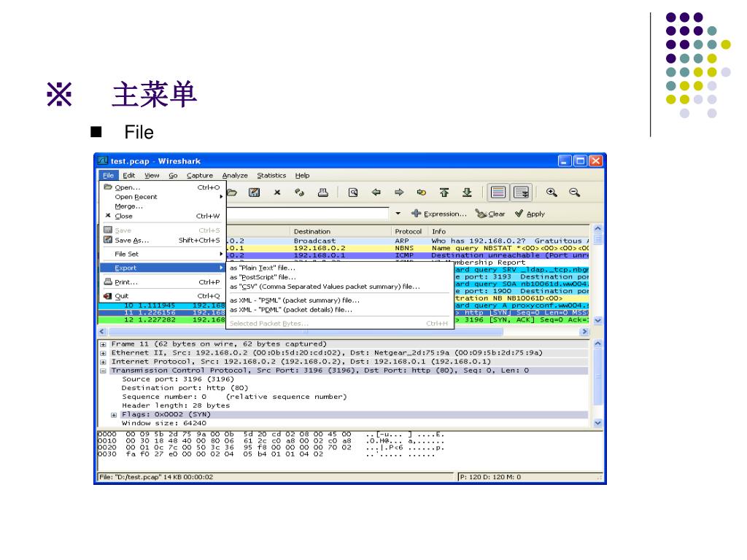This screenshot has width=747, height=560.
Task: Select the NBNS Name query packet row
Action: click(x=408, y=248)
